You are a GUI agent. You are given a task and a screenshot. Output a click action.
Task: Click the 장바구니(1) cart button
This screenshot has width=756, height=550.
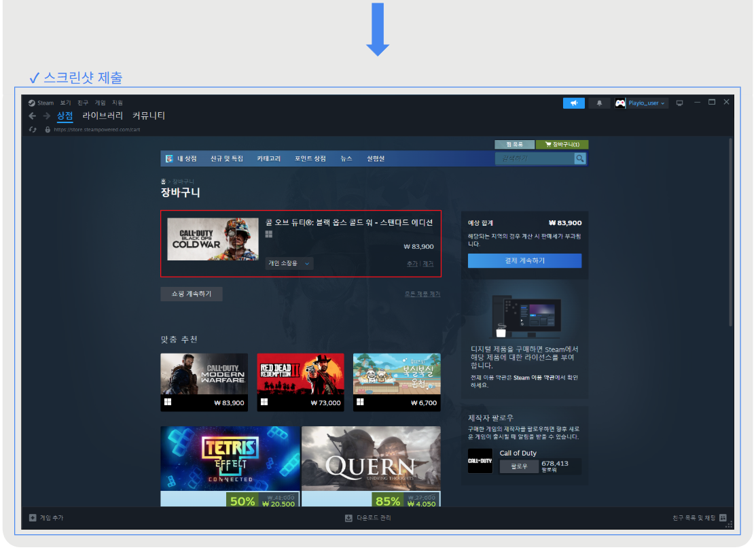coord(562,144)
